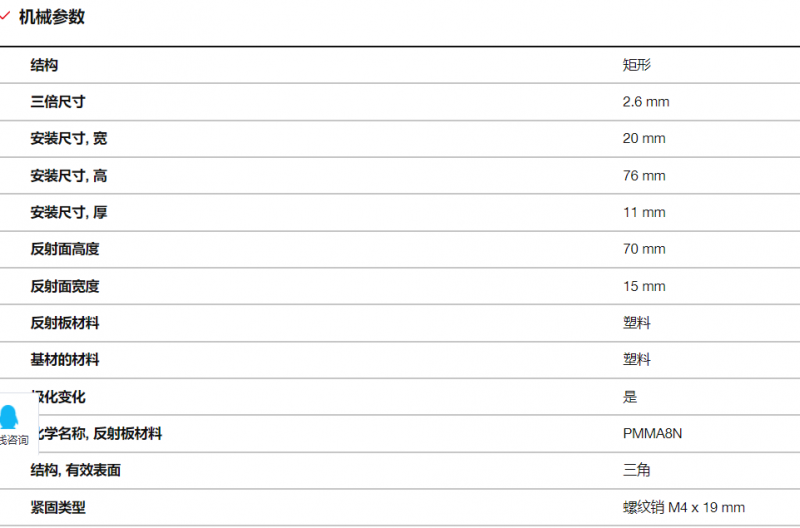Select the 反射板材料 row label

[x=64, y=323]
